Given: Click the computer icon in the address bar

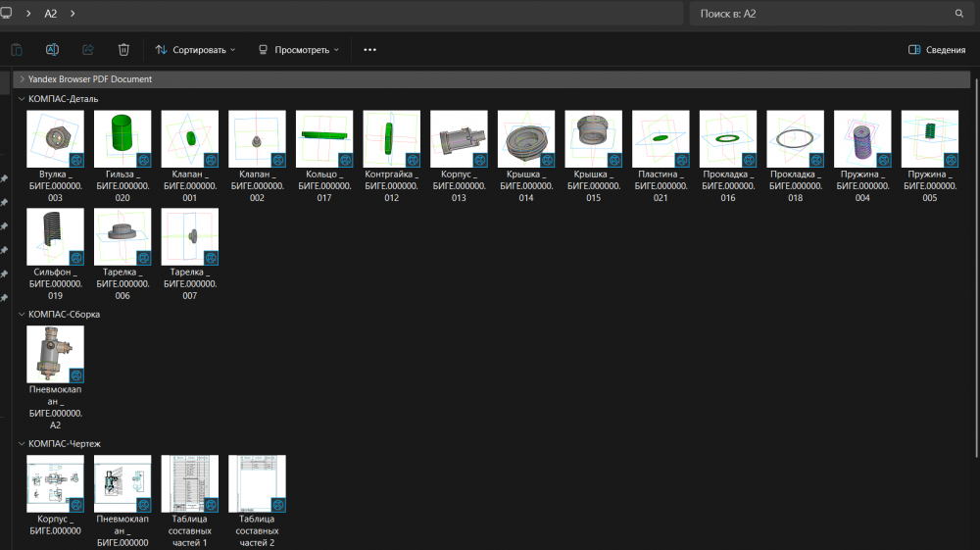Looking at the screenshot, I should click(x=7, y=14).
